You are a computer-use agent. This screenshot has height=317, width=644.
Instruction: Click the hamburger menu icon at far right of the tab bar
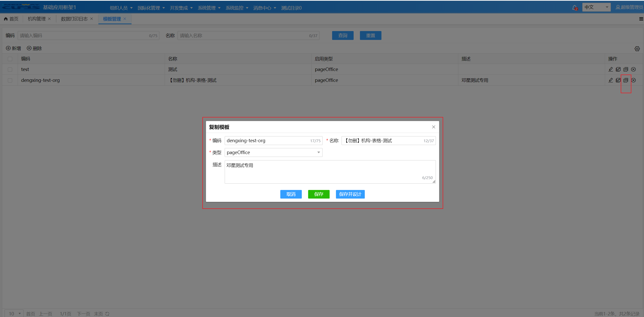(x=641, y=19)
